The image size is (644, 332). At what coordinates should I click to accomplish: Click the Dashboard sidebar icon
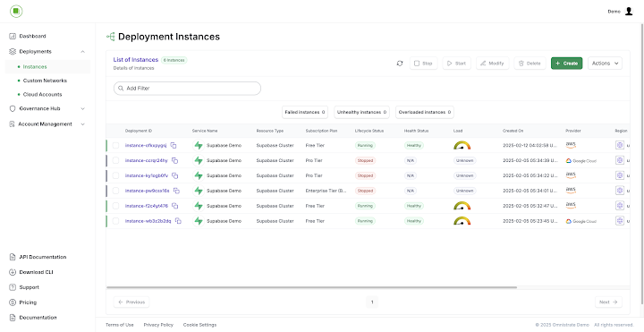point(13,36)
